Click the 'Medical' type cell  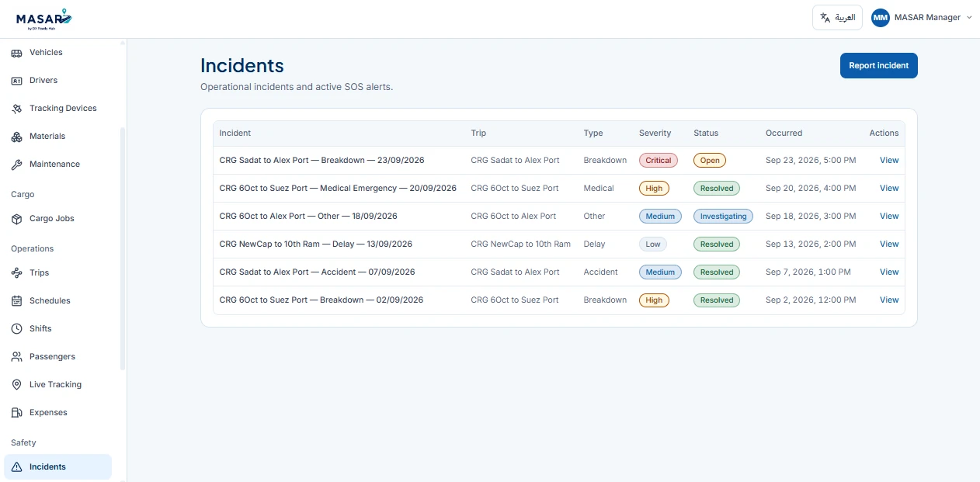(x=599, y=189)
